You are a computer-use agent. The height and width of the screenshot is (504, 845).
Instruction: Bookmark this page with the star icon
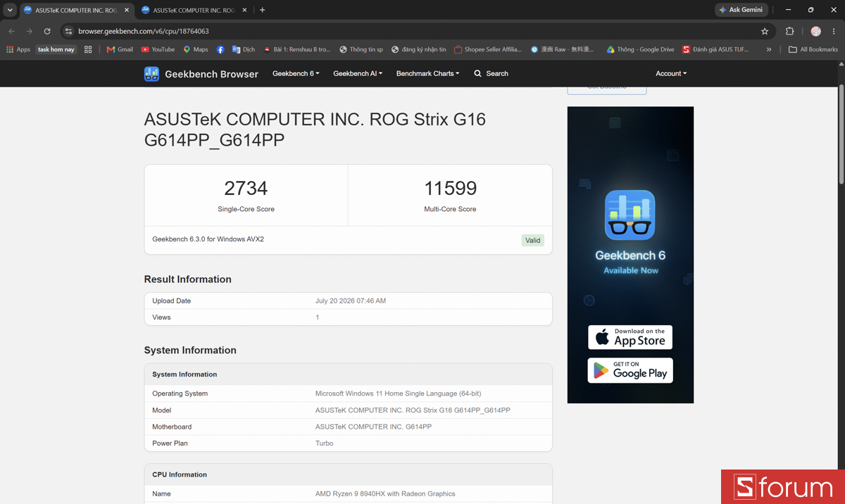pyautogui.click(x=765, y=31)
